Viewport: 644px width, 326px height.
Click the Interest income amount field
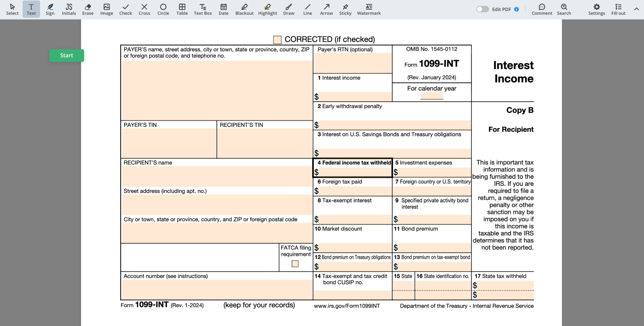355,96
